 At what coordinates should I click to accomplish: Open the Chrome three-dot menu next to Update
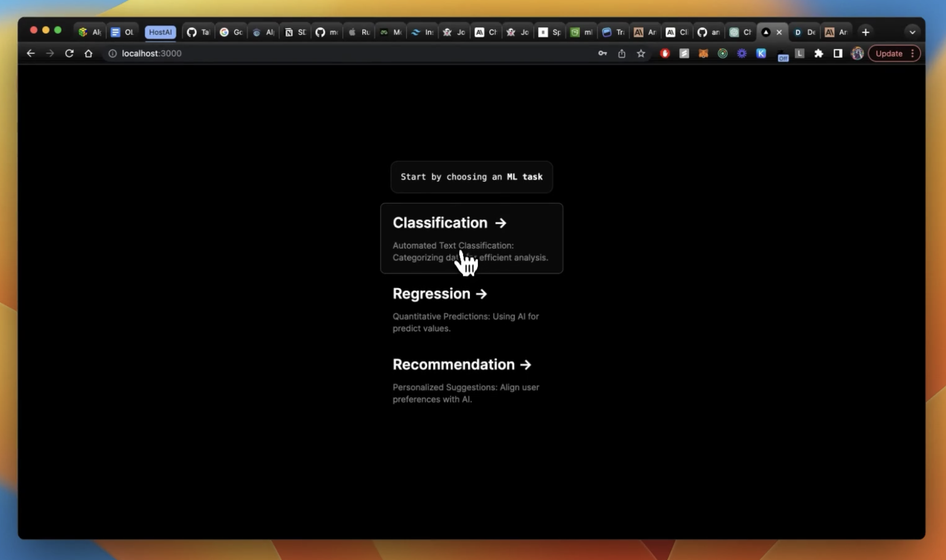913,54
